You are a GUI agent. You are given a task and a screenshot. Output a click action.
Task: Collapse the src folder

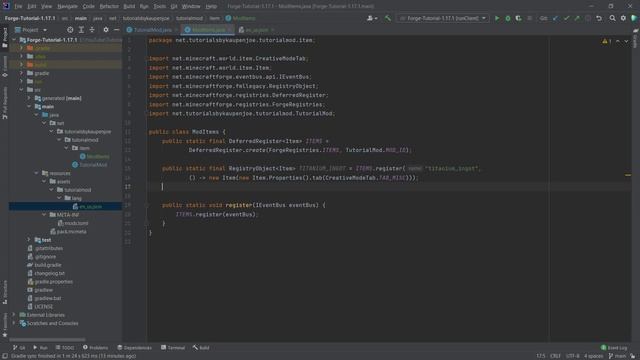click(21, 90)
